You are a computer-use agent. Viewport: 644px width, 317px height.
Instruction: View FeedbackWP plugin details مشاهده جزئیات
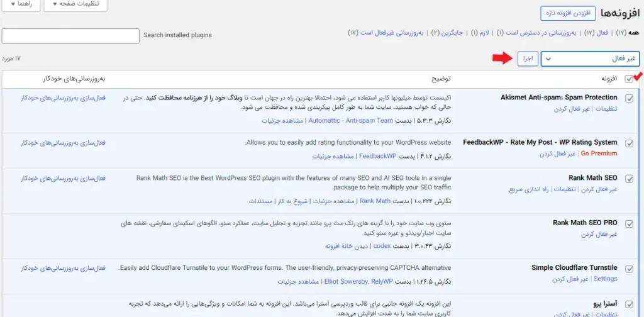coord(333,156)
